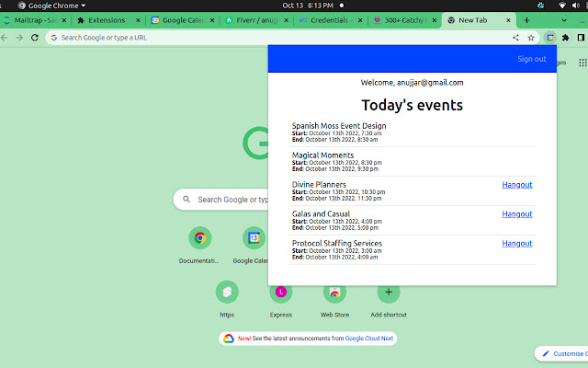Viewport: 588px width, 368px height.
Task: Open the Google apps grid icon
Action: 582,63
